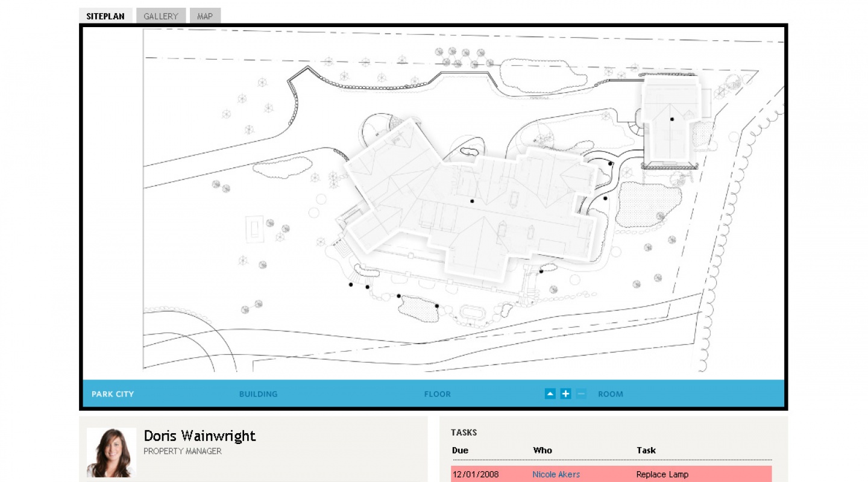
Task: Open the Map tab
Action: coord(205,16)
